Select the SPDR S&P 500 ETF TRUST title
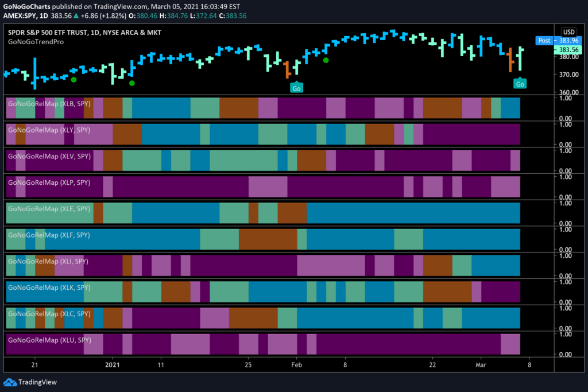588x392 pixels. (x=85, y=33)
